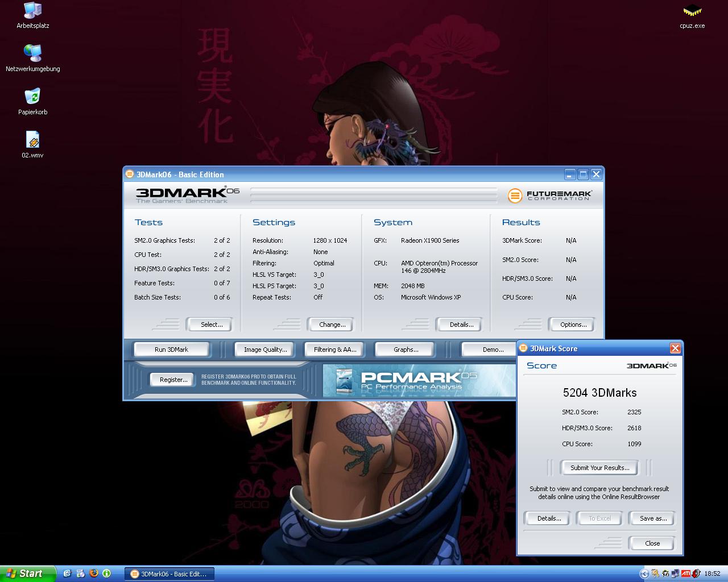Click the Repeat Tests value Off
The width and height of the screenshot is (728, 582).
tap(317, 297)
